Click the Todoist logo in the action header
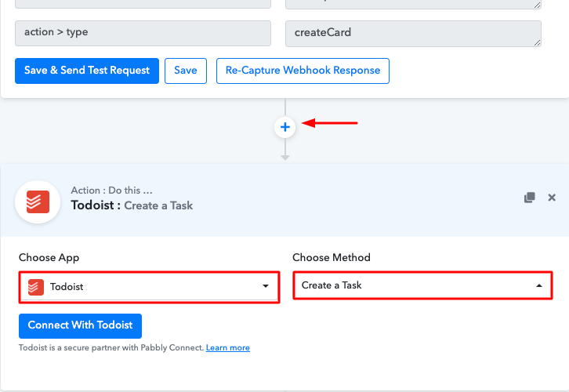Viewport: 569px width, 392px height. [38, 201]
